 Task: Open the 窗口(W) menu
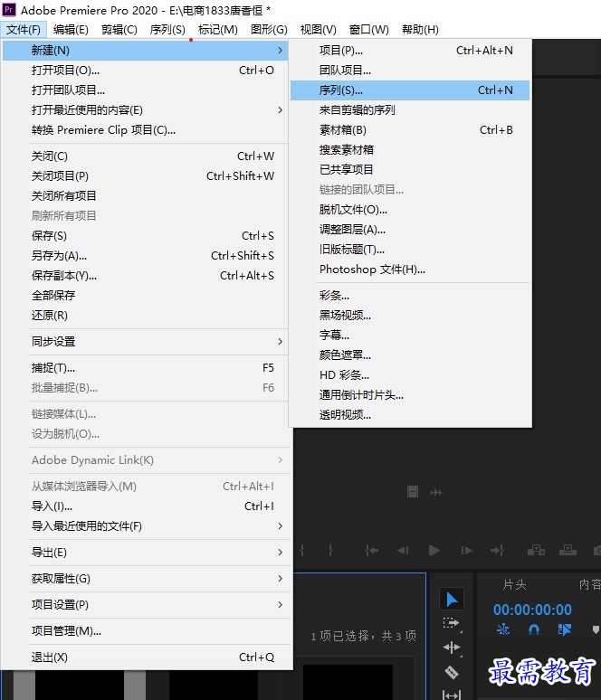368,30
